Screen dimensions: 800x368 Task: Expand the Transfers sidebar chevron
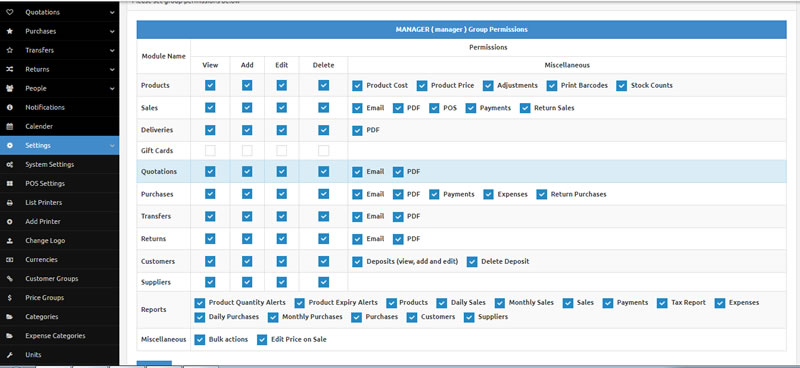[x=112, y=51]
